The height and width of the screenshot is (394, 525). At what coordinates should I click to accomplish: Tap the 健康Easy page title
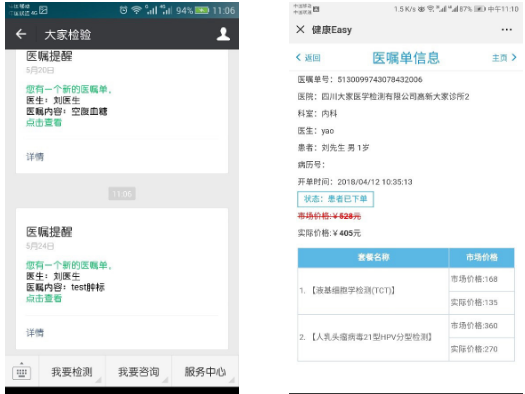tap(332, 30)
